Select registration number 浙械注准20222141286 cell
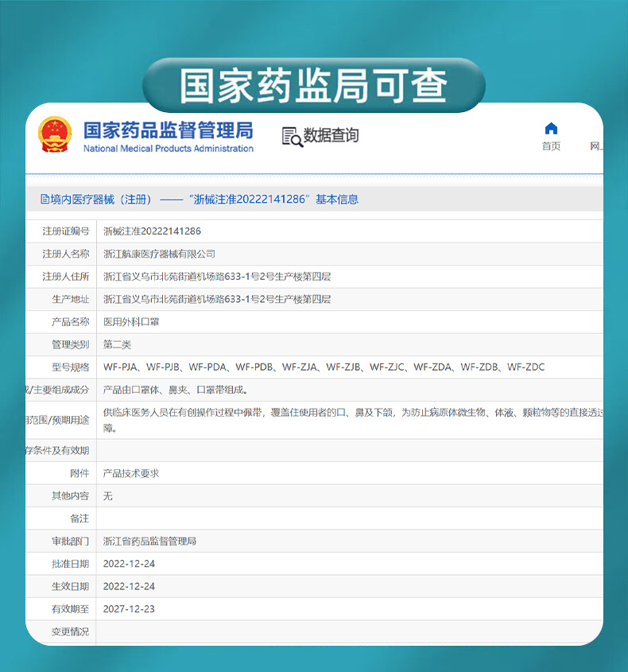 click(x=152, y=231)
